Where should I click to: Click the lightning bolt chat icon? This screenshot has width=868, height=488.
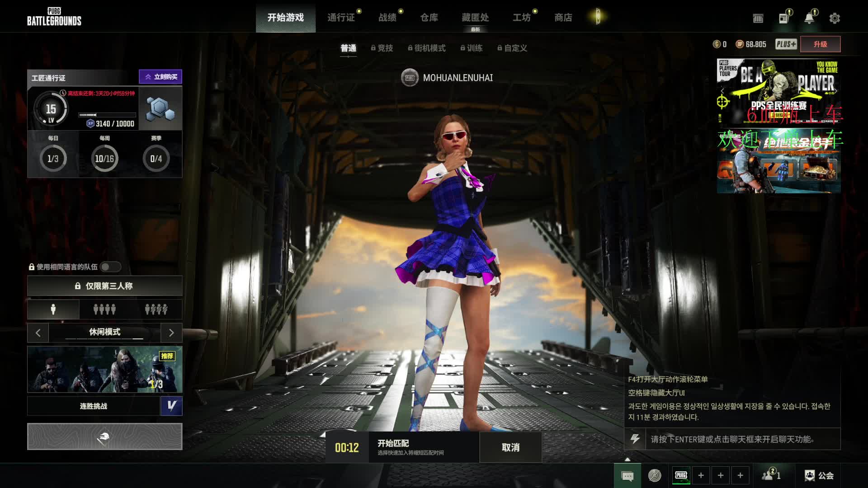(x=635, y=439)
